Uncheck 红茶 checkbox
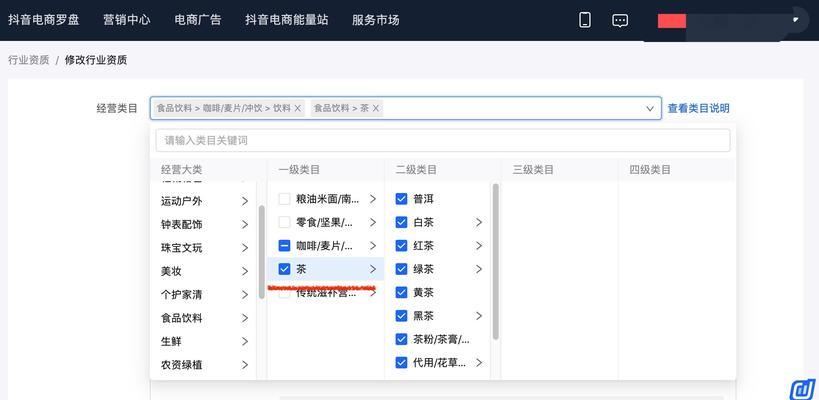This screenshot has width=819, height=400. (401, 245)
